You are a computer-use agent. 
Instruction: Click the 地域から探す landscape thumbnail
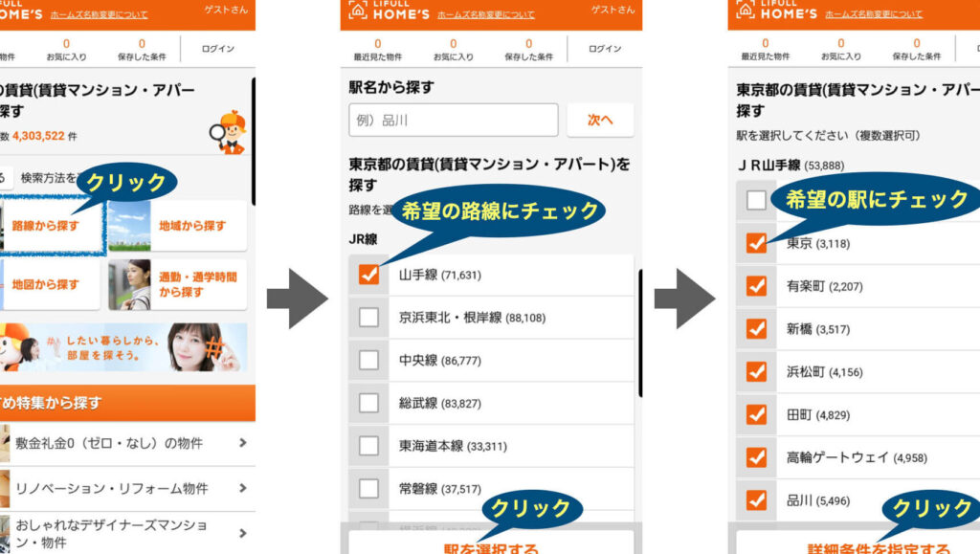click(129, 226)
